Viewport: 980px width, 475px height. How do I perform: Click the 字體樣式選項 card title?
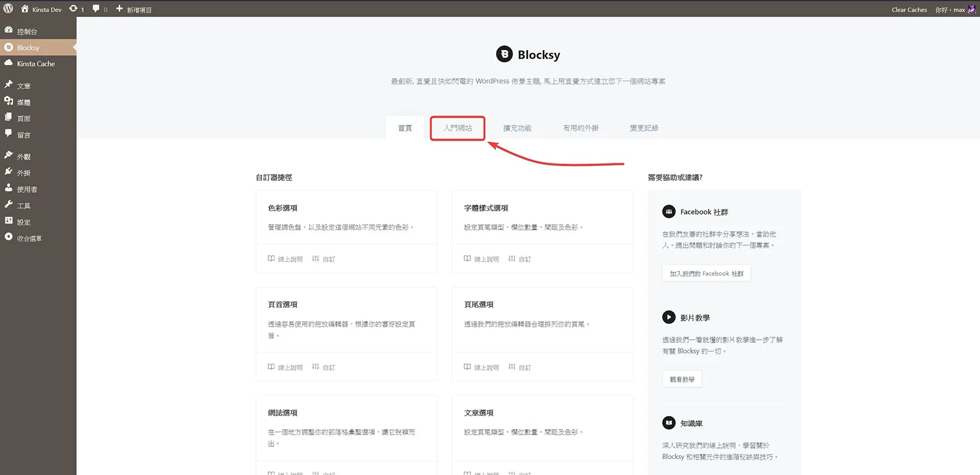pyautogui.click(x=486, y=208)
